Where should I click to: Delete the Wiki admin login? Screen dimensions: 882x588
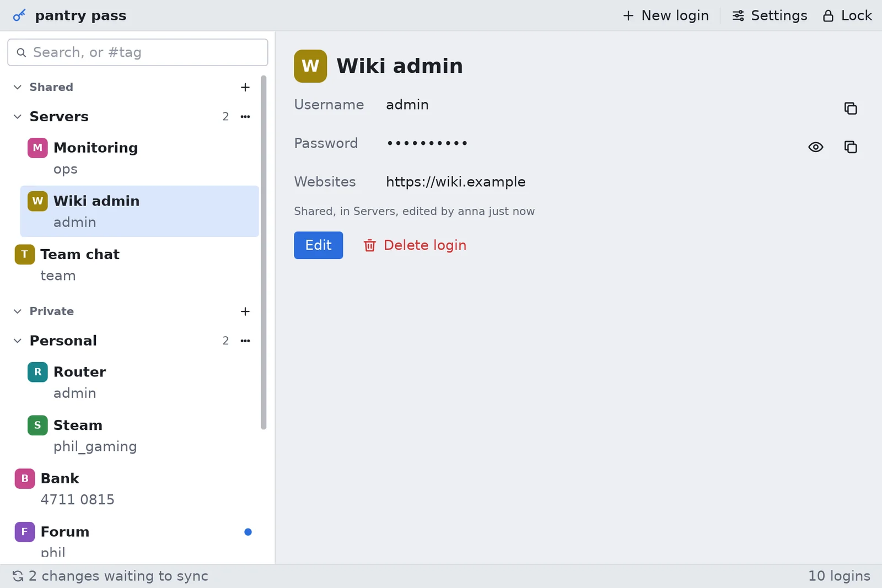[415, 245]
